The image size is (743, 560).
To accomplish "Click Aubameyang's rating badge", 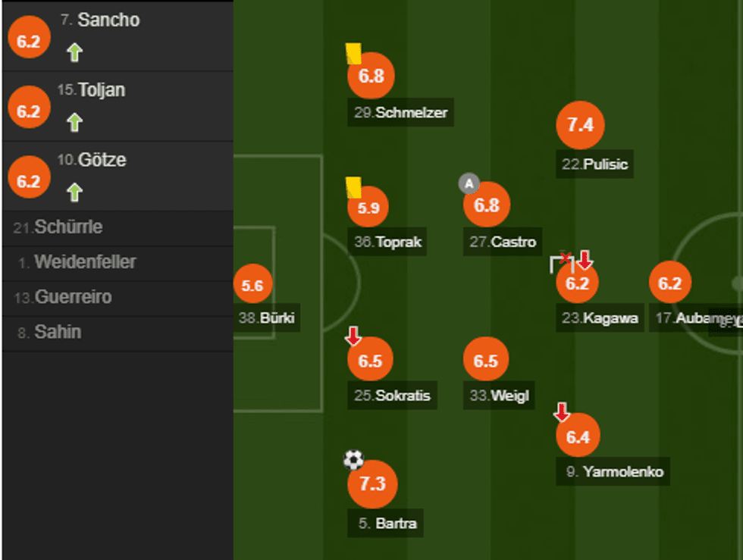I will click(x=669, y=283).
